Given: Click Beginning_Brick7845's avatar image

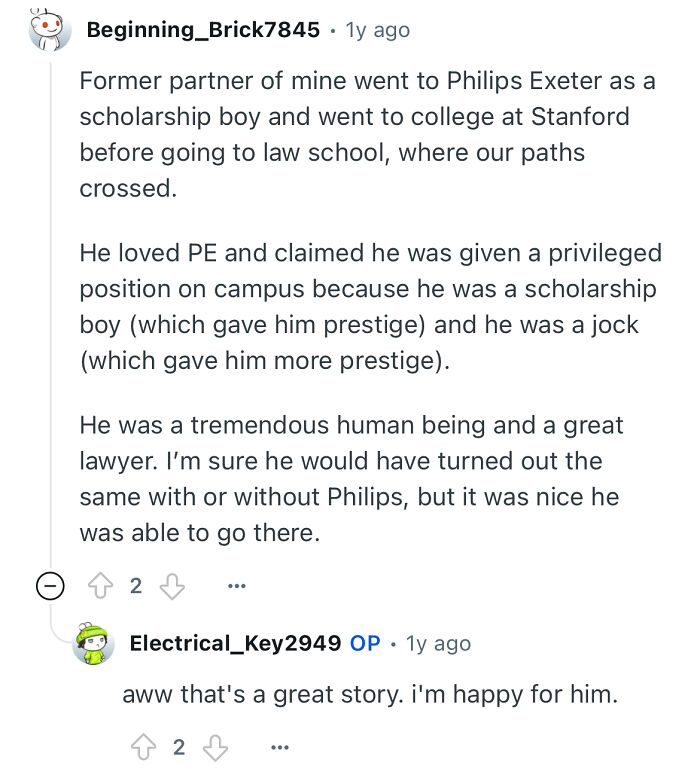Looking at the screenshot, I should click(46, 30).
